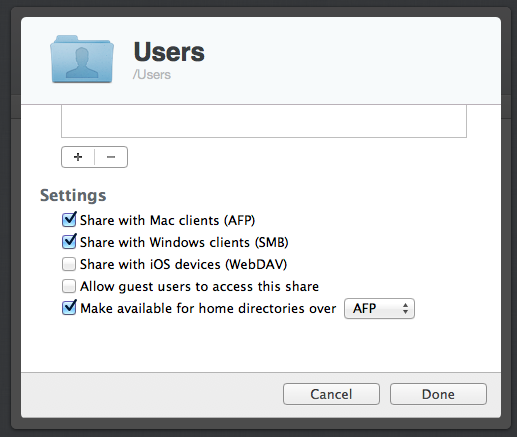Click the minus button to remove entry

click(111, 157)
